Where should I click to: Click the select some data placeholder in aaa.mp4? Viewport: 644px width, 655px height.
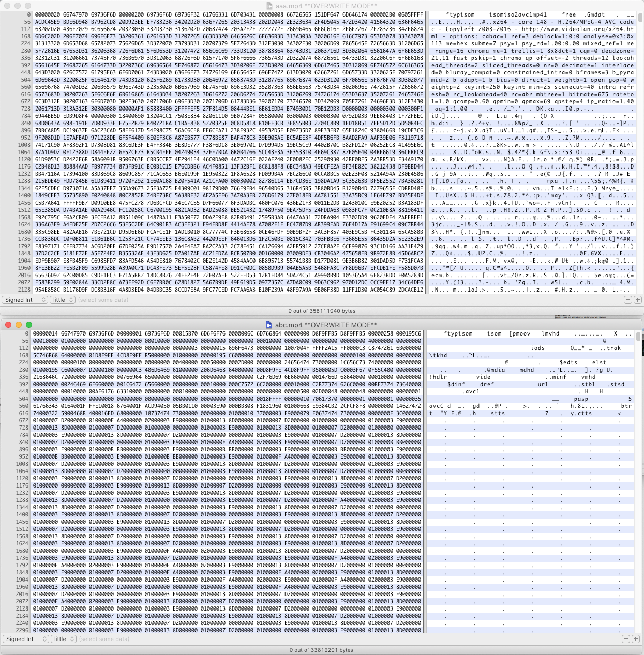(103, 299)
